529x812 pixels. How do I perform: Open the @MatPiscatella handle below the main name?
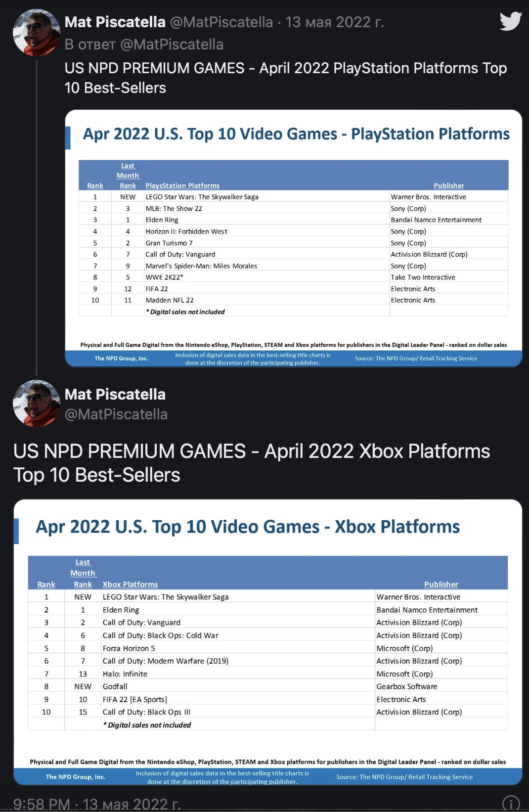(116, 414)
